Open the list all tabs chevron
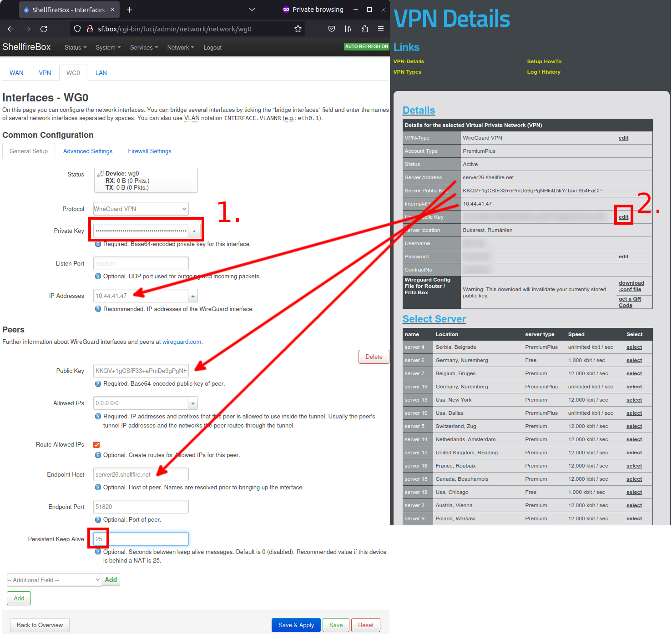The height and width of the screenshot is (634, 672). pos(252,10)
